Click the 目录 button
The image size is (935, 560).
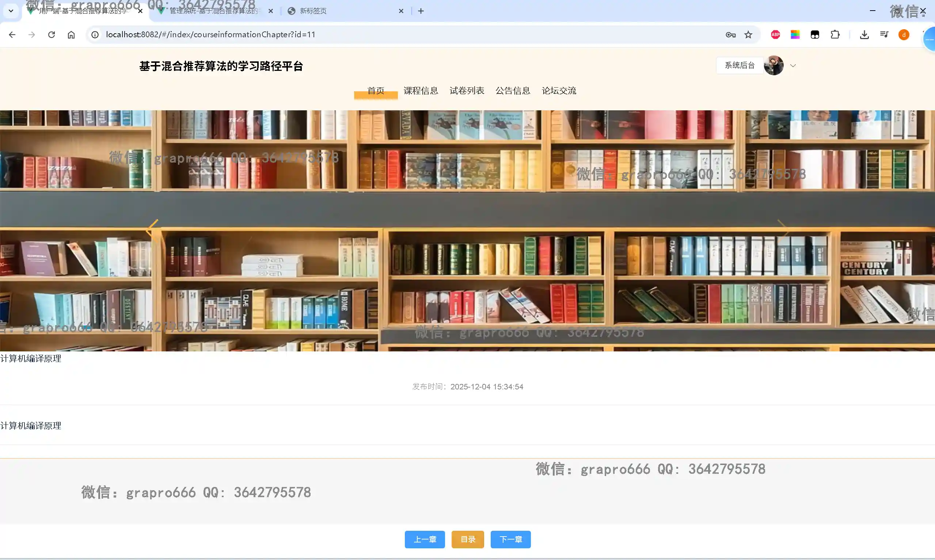click(x=468, y=539)
